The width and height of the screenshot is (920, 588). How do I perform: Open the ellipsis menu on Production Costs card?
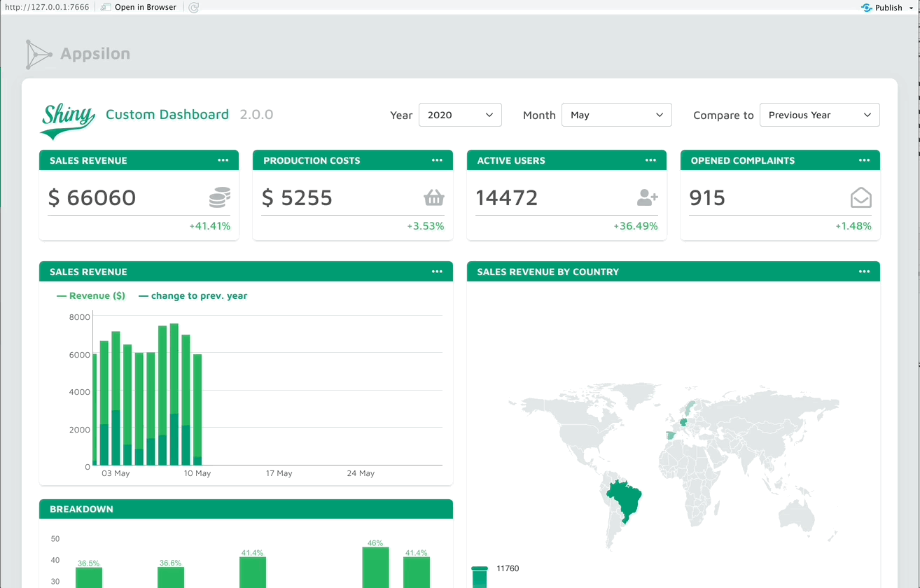[x=437, y=160]
